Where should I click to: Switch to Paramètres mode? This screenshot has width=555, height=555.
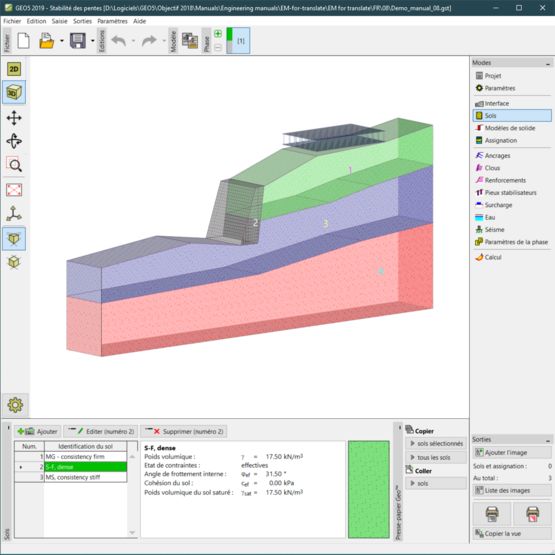tap(512, 88)
